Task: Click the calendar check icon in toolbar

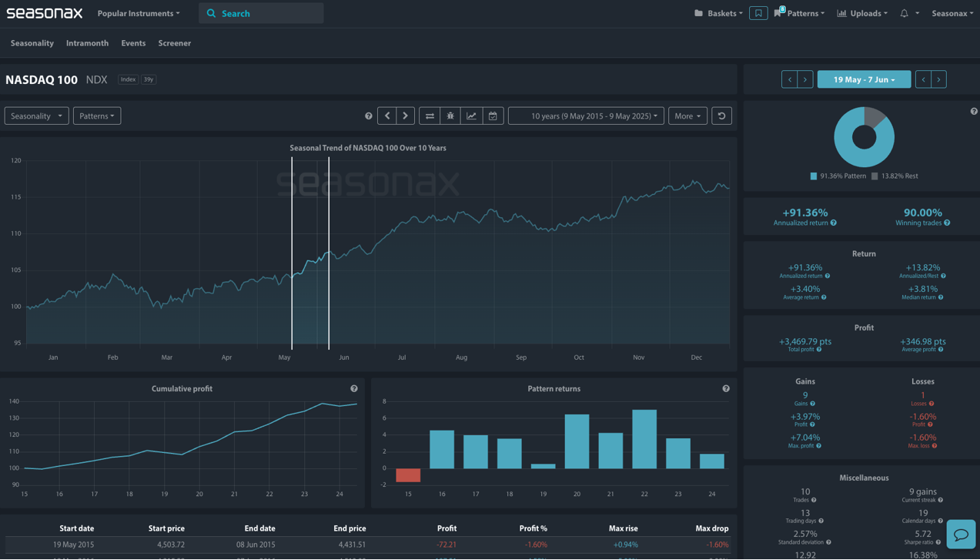Action: pos(493,116)
